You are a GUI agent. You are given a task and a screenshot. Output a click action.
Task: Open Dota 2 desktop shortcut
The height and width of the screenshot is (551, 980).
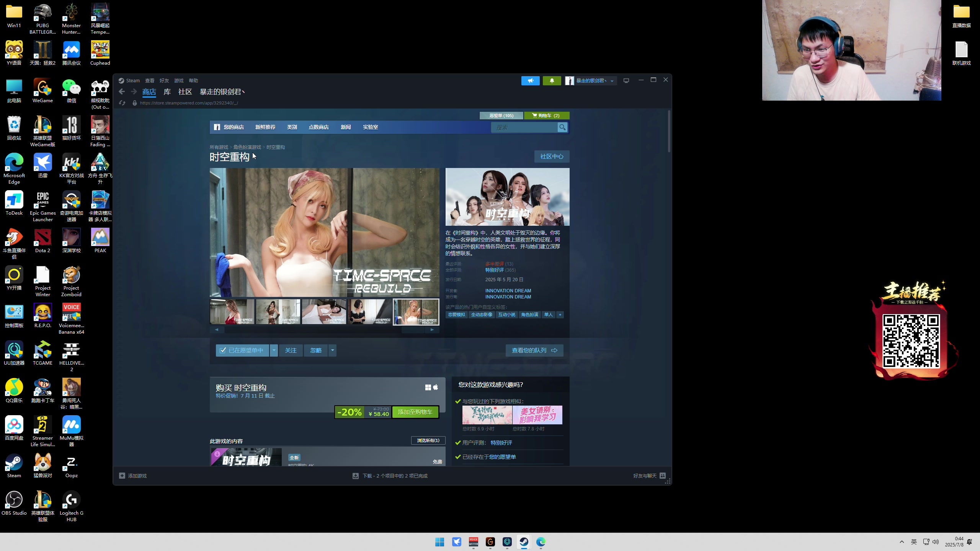click(42, 241)
